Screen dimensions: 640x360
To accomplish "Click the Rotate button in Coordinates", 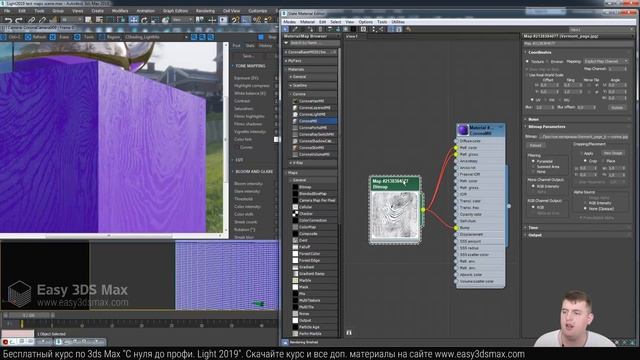I will tap(617, 108).
